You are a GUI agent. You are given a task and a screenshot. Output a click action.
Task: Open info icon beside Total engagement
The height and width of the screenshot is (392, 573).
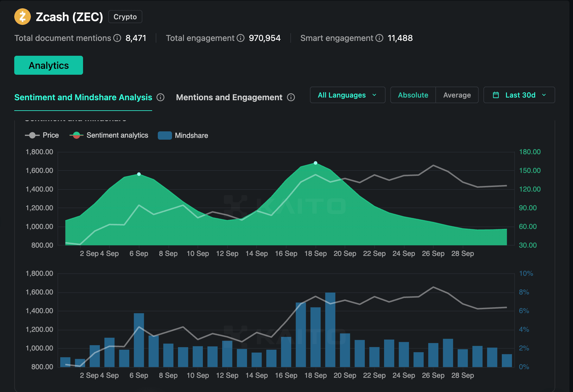[x=241, y=38]
